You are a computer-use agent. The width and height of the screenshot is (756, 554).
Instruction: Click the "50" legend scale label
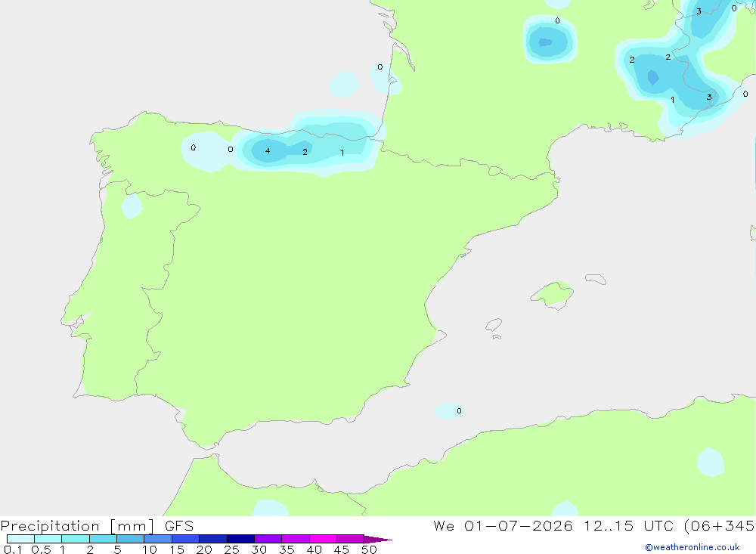[369, 549]
